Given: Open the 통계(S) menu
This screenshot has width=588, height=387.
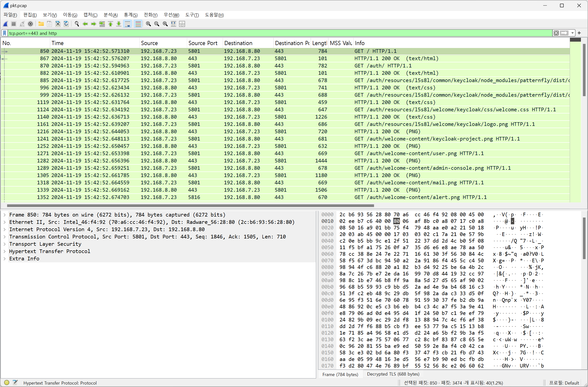Looking at the screenshot, I should point(130,15).
